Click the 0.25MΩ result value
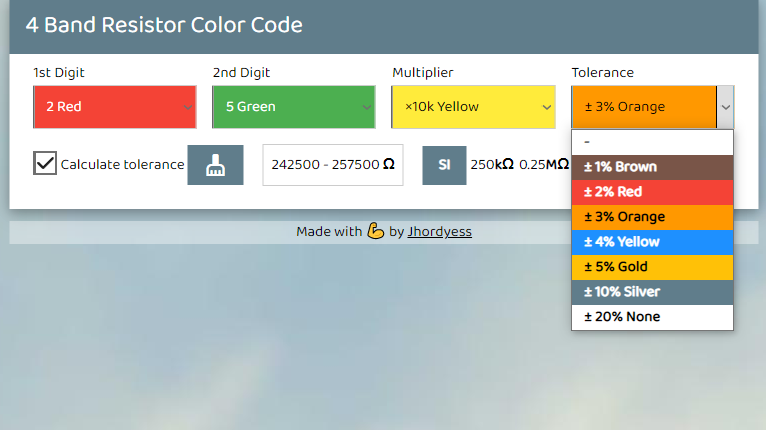Screen dimensions: 766x430 tap(544, 165)
